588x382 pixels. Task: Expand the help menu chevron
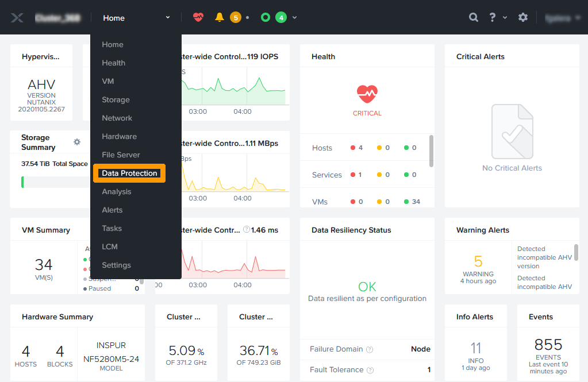coord(505,18)
